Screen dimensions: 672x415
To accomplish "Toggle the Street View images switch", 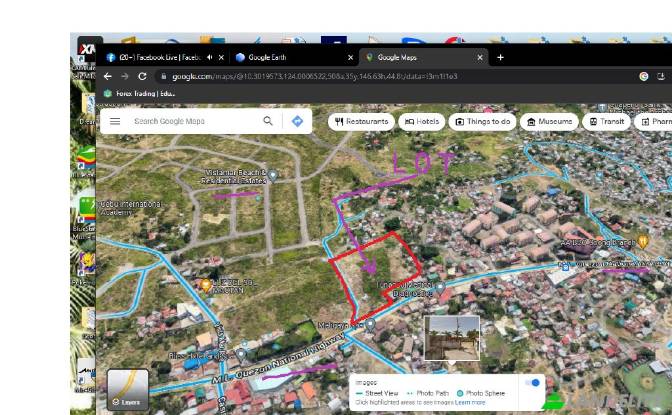I will [x=533, y=383].
